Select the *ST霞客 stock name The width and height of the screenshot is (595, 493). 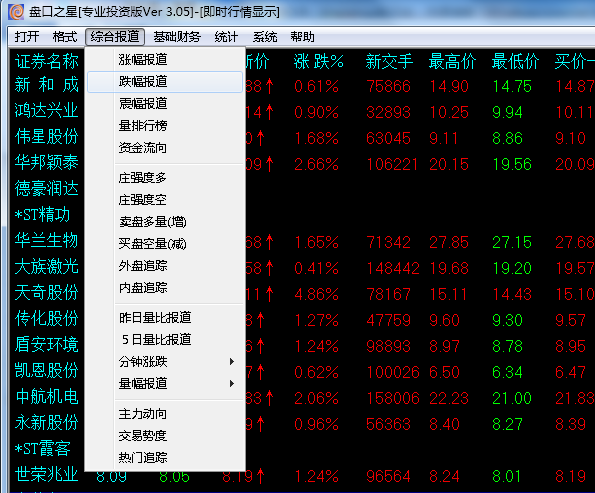pyautogui.click(x=42, y=448)
